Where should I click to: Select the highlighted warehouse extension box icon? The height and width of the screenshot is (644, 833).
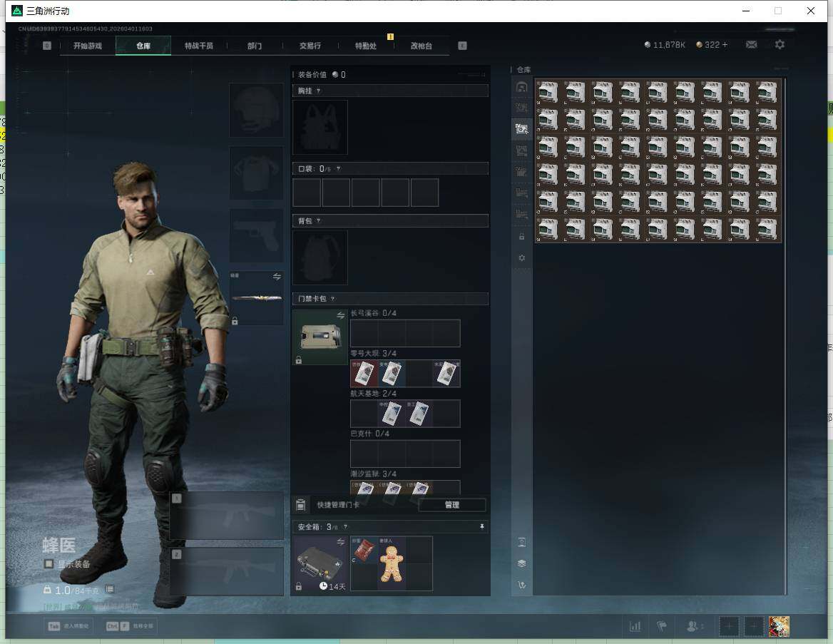point(521,129)
